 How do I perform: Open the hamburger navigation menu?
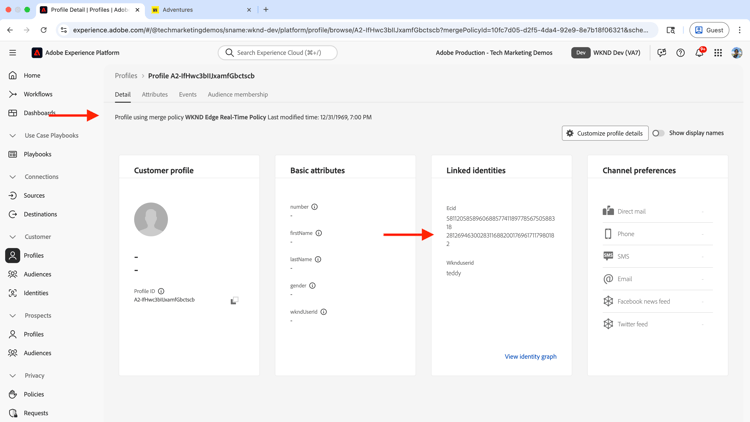click(12, 53)
